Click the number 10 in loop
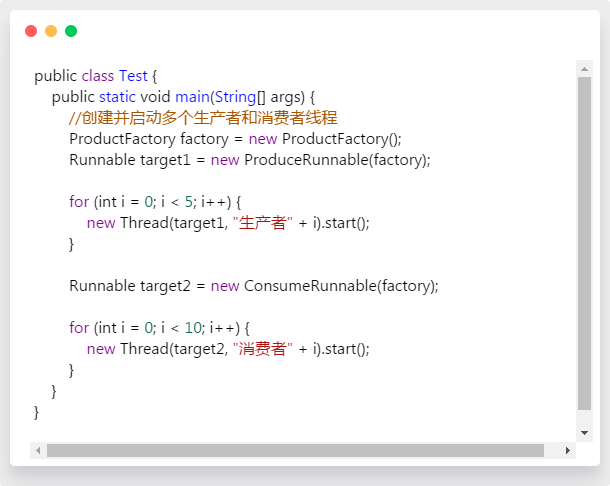 (193, 328)
